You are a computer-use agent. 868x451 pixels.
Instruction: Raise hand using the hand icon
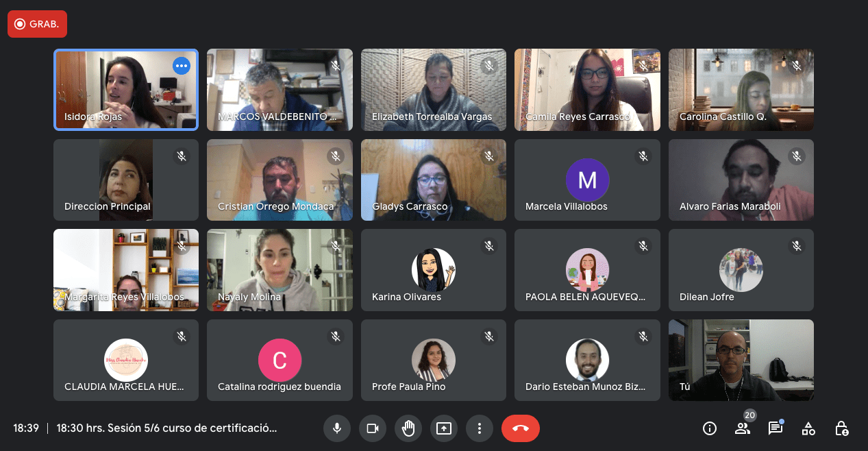(x=408, y=428)
